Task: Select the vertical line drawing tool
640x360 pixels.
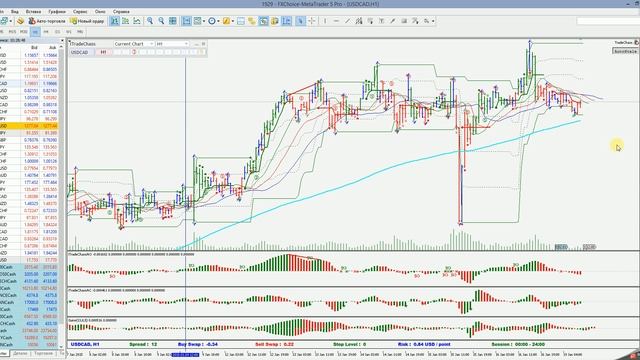Action: tap(325, 21)
